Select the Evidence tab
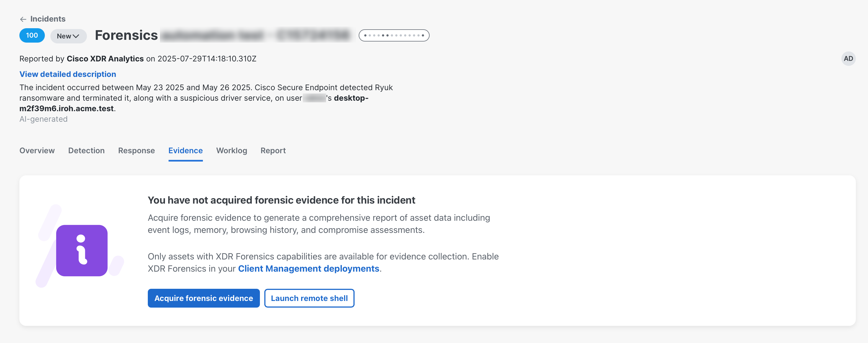868x343 pixels. [185, 151]
